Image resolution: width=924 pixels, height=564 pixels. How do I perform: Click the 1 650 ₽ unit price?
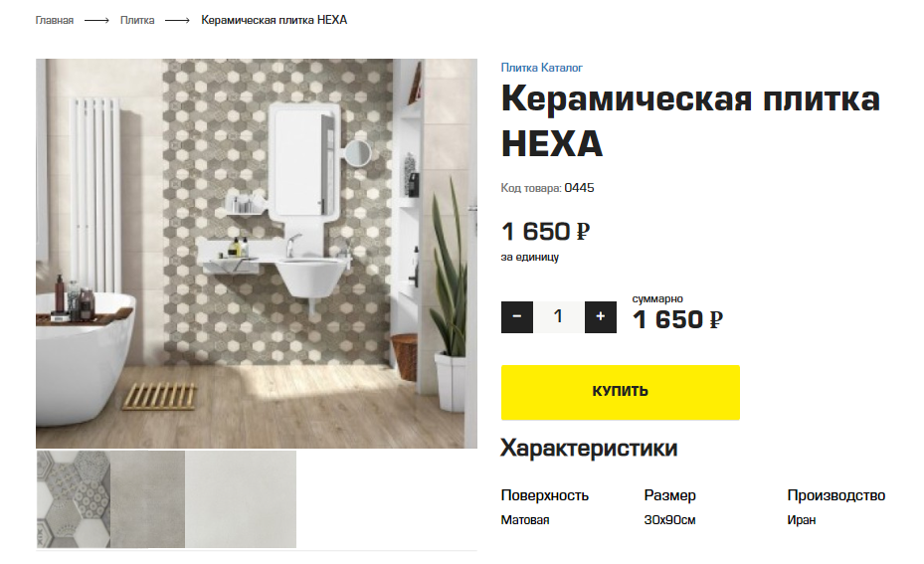546,232
